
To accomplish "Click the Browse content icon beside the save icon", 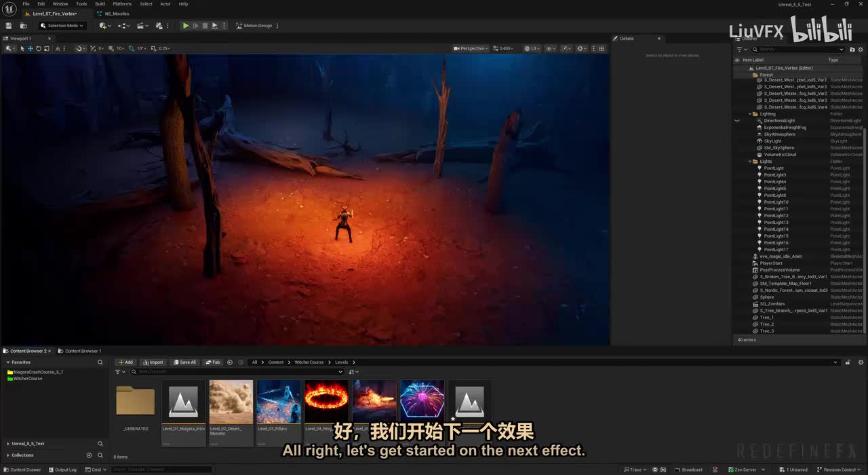I will pyautogui.click(x=23, y=26).
